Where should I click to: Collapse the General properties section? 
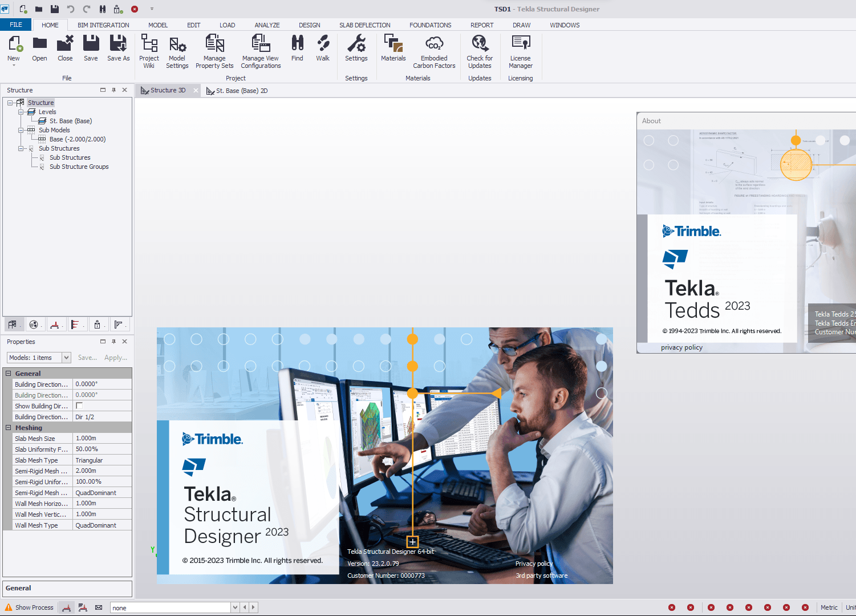click(x=9, y=374)
